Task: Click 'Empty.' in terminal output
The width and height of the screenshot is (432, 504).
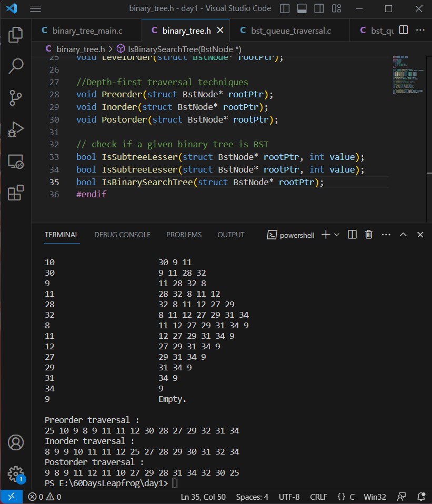Action: [x=172, y=399]
